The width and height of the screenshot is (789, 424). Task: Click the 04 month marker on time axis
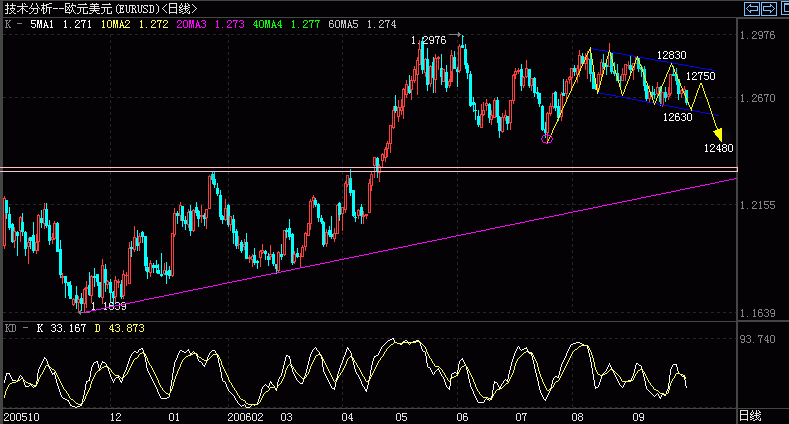347,417
